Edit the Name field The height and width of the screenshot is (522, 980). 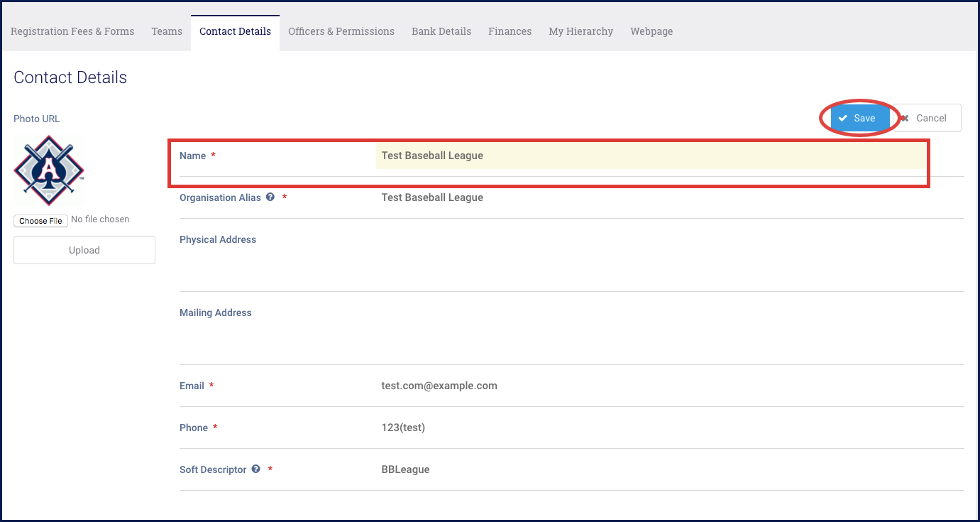click(650, 156)
